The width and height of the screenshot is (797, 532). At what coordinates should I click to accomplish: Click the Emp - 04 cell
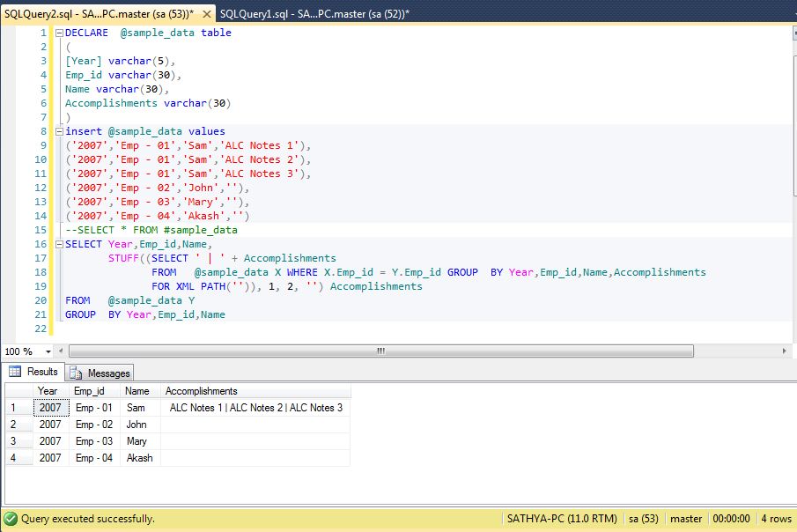click(x=94, y=458)
